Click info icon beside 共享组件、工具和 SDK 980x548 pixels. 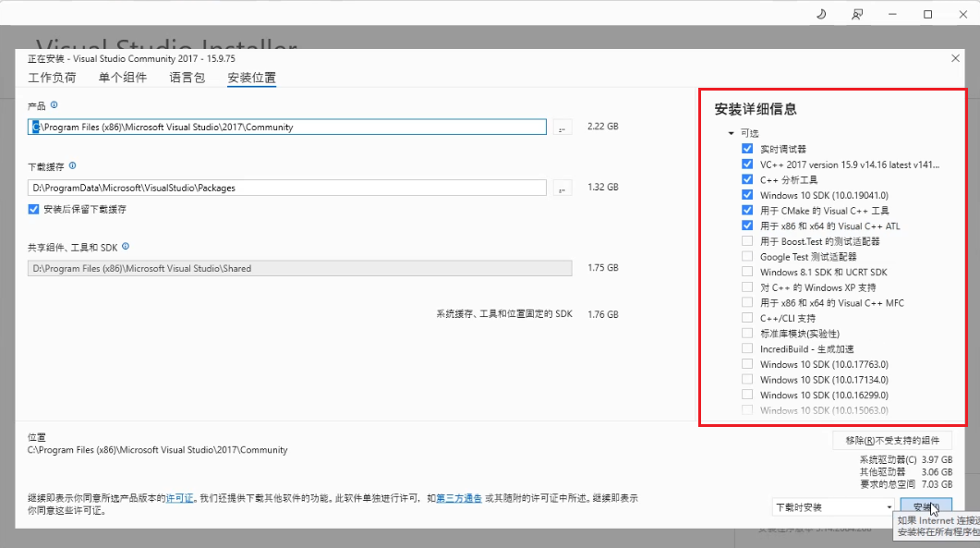point(126,247)
